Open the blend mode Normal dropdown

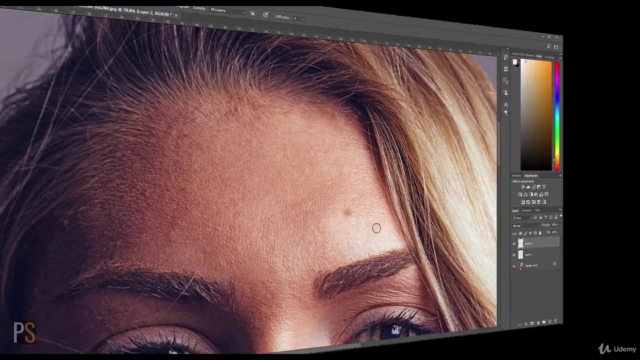[526, 226]
